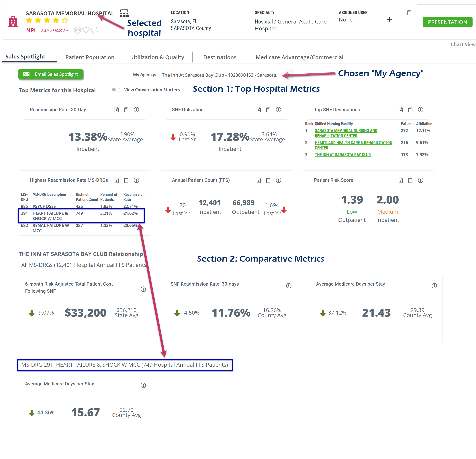Switch to the Sales Spotlight tab
Image resolution: width=476 pixels, height=459 pixels.
coord(25,57)
